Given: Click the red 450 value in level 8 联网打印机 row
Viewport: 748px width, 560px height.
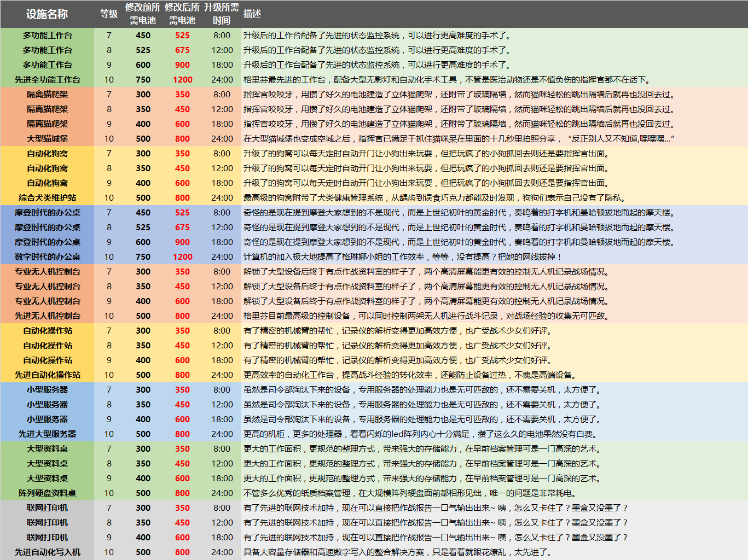Looking at the screenshot, I should point(182,523).
